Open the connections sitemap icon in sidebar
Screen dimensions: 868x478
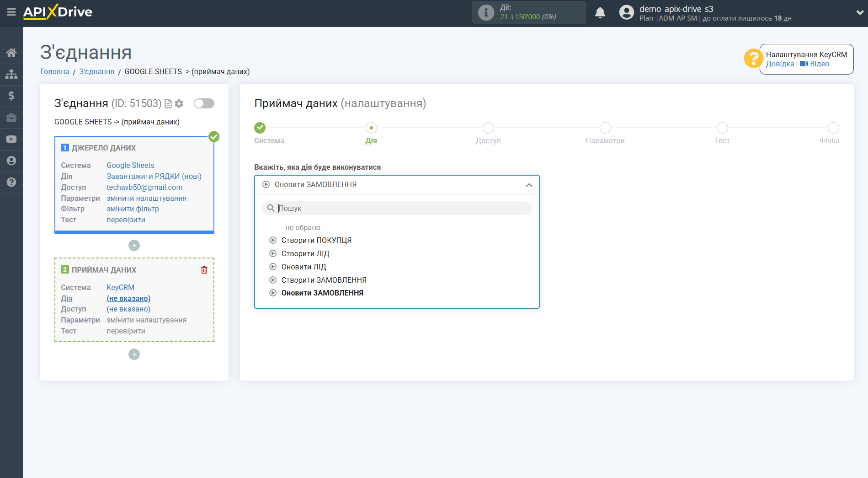click(11, 74)
